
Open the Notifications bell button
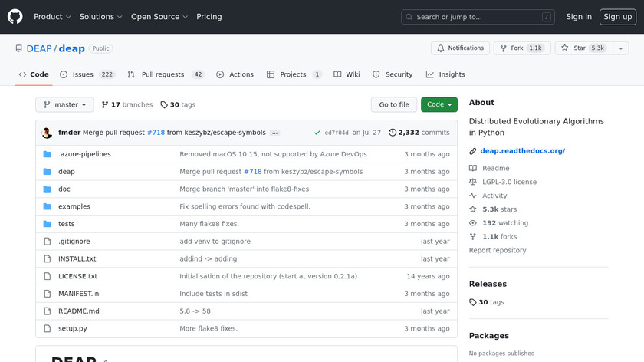tap(460, 48)
